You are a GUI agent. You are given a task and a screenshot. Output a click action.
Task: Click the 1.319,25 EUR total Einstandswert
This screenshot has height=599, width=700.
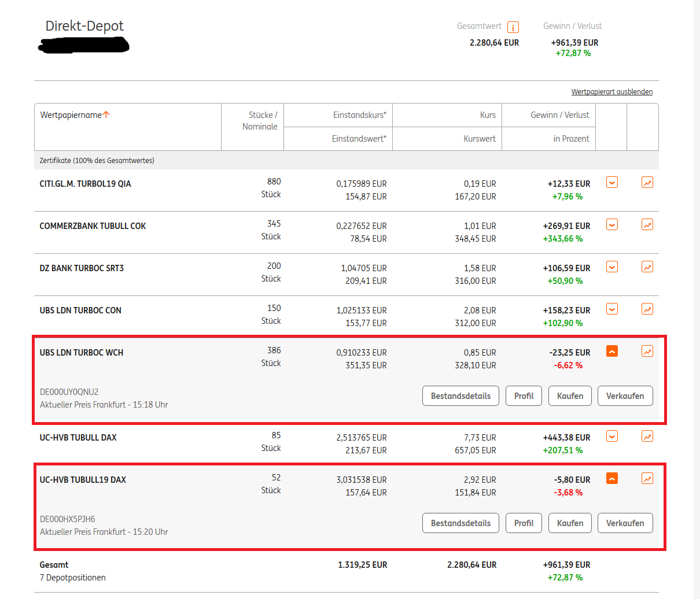click(363, 565)
